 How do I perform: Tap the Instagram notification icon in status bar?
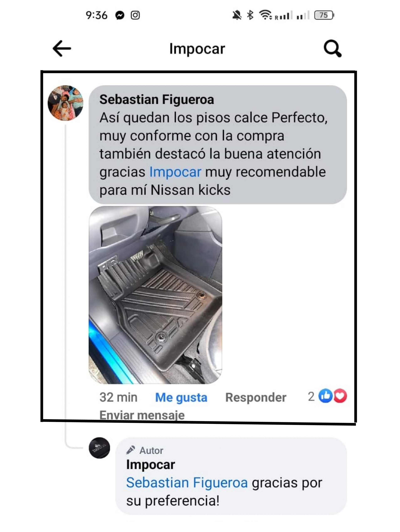135,15
